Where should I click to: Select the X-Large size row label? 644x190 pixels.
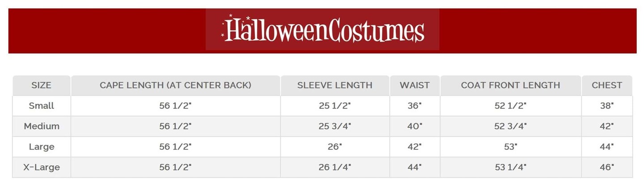click(x=41, y=168)
